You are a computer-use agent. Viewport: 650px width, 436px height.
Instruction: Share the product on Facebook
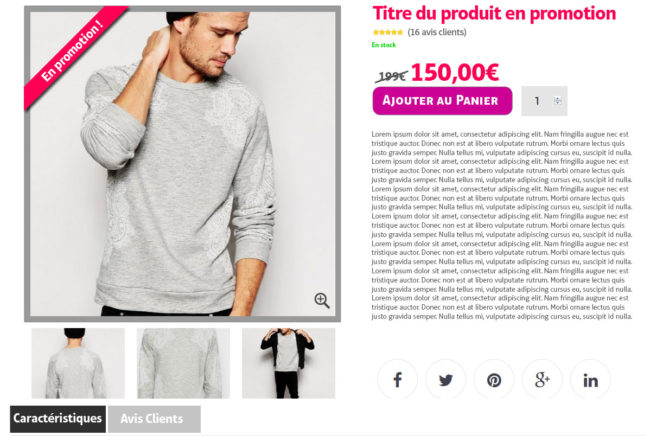tap(397, 379)
